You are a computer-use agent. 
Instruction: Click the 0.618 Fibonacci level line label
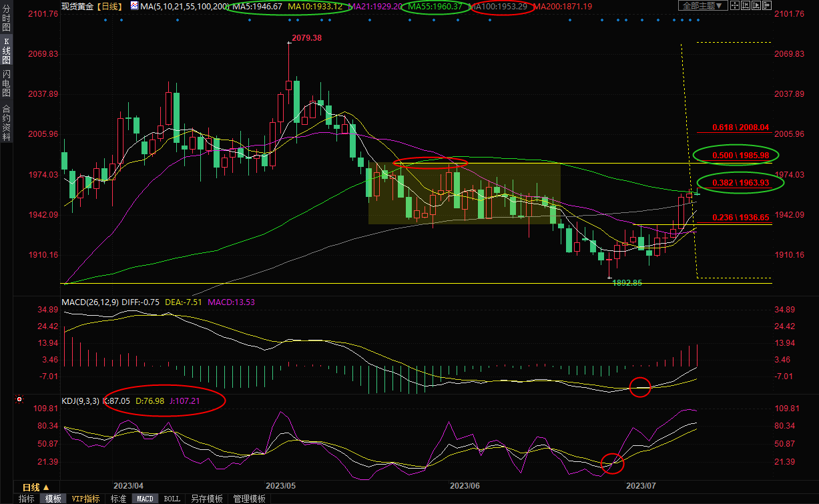click(740, 127)
